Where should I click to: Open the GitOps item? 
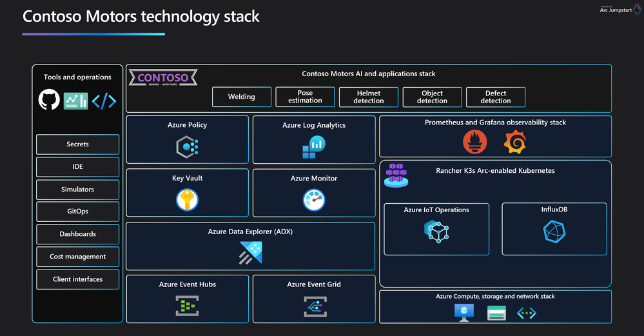tap(77, 212)
